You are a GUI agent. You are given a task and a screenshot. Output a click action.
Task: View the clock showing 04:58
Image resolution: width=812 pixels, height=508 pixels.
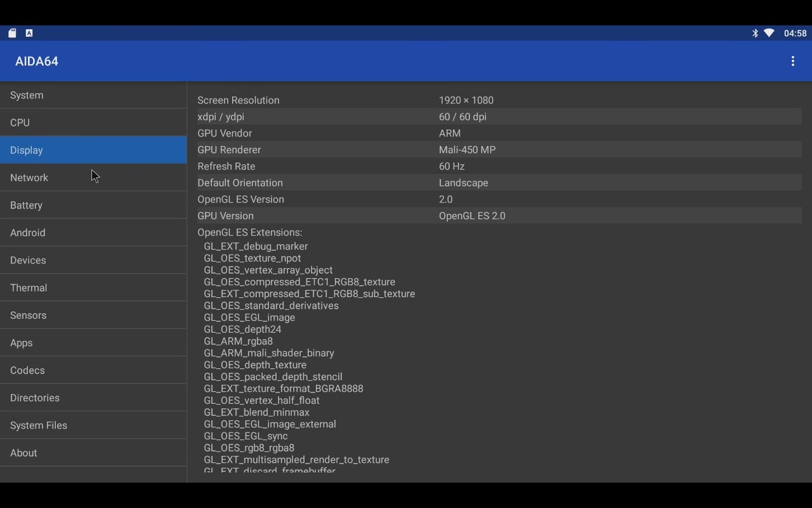point(795,33)
